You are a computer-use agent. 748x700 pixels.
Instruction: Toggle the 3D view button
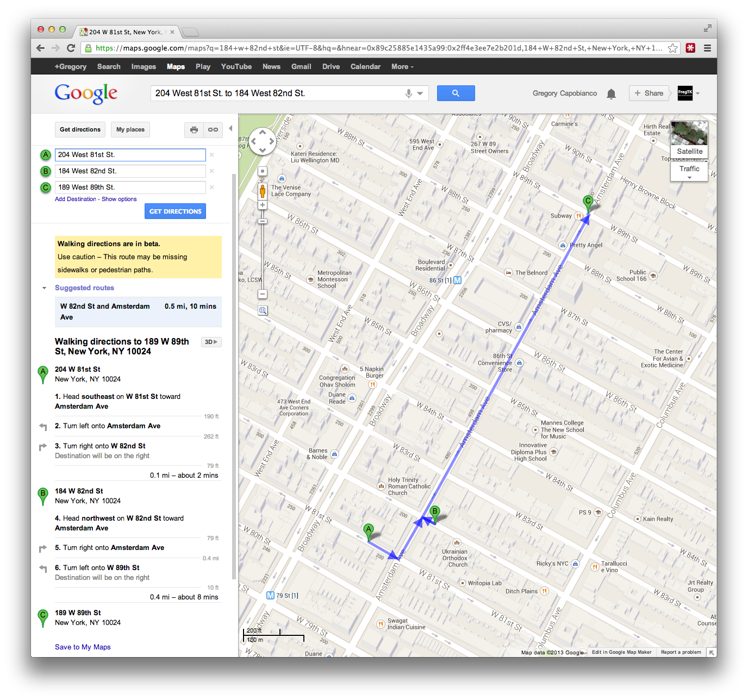tap(211, 342)
